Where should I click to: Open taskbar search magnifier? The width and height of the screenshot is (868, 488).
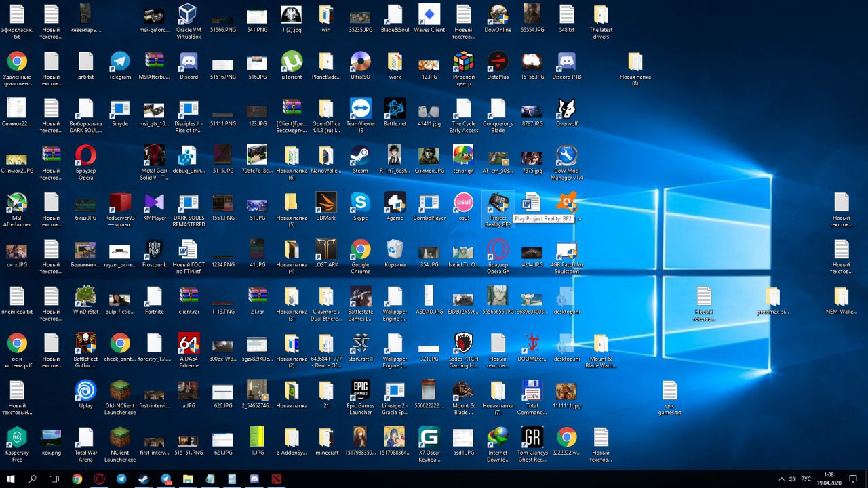coord(33,479)
